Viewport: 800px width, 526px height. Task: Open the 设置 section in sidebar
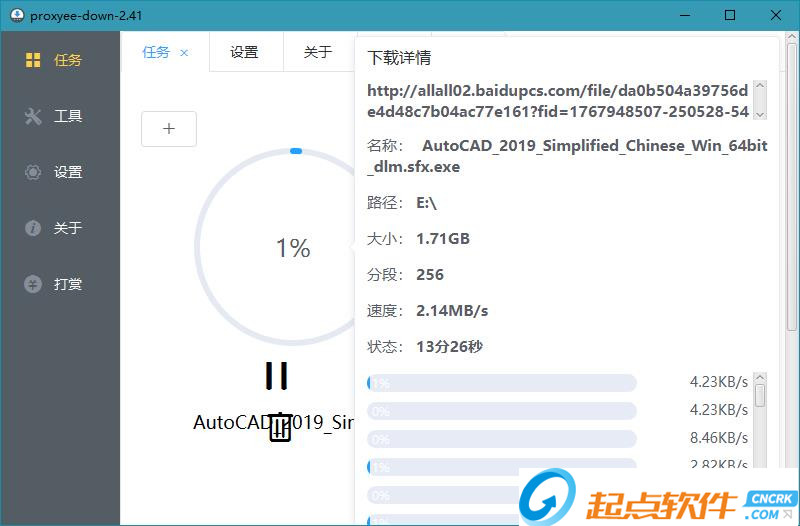pos(54,172)
